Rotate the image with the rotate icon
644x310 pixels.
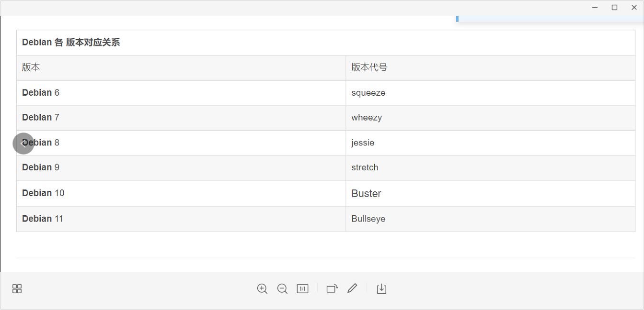tap(332, 288)
